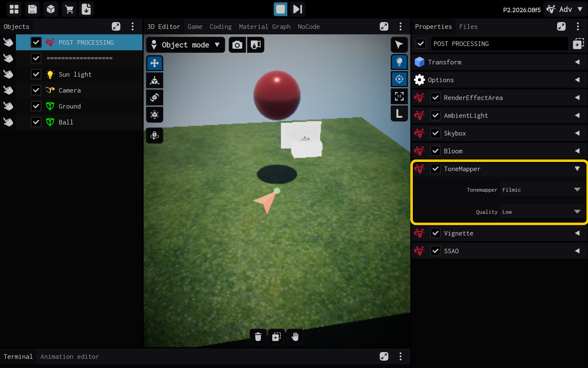Open the NoCode tab
The height and width of the screenshot is (368, 588).
pos(309,27)
